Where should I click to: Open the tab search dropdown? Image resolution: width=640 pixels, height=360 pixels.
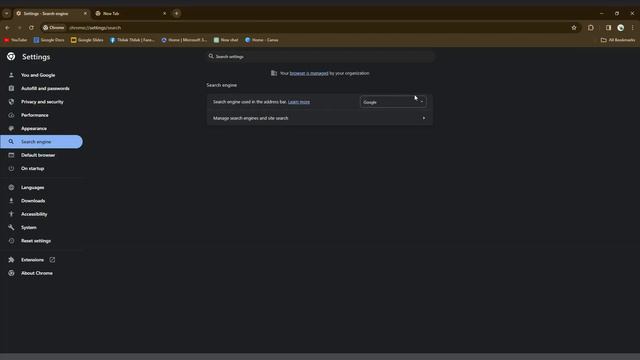coord(7,13)
